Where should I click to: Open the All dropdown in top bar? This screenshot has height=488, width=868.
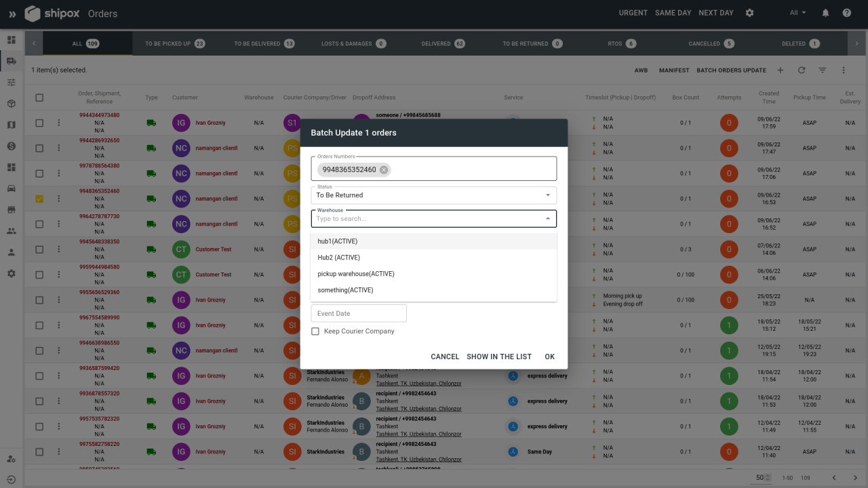point(798,13)
